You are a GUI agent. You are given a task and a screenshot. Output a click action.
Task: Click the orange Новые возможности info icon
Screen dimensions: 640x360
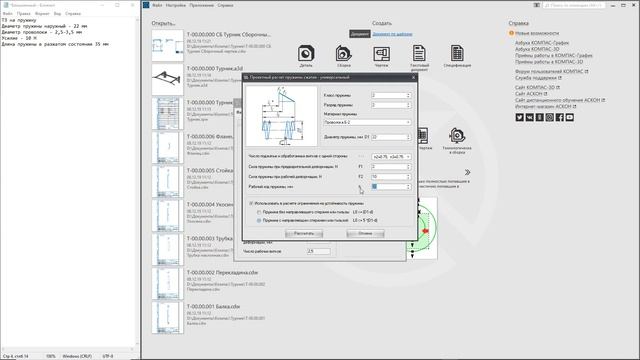511,33
